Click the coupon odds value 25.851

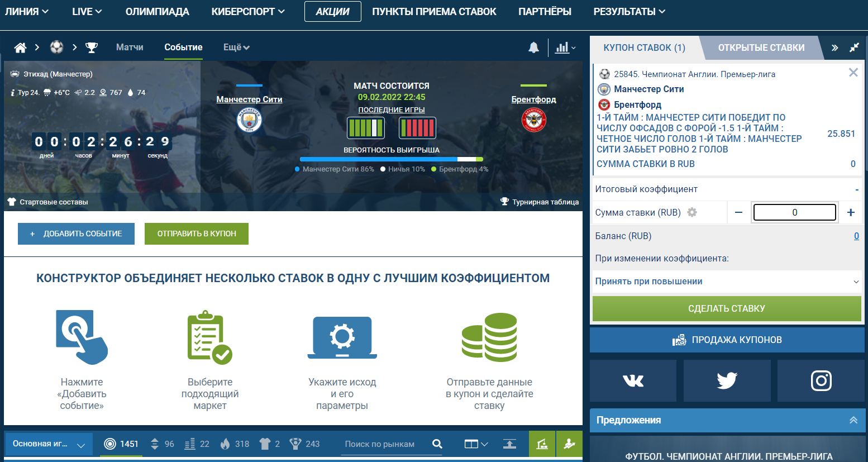click(841, 134)
